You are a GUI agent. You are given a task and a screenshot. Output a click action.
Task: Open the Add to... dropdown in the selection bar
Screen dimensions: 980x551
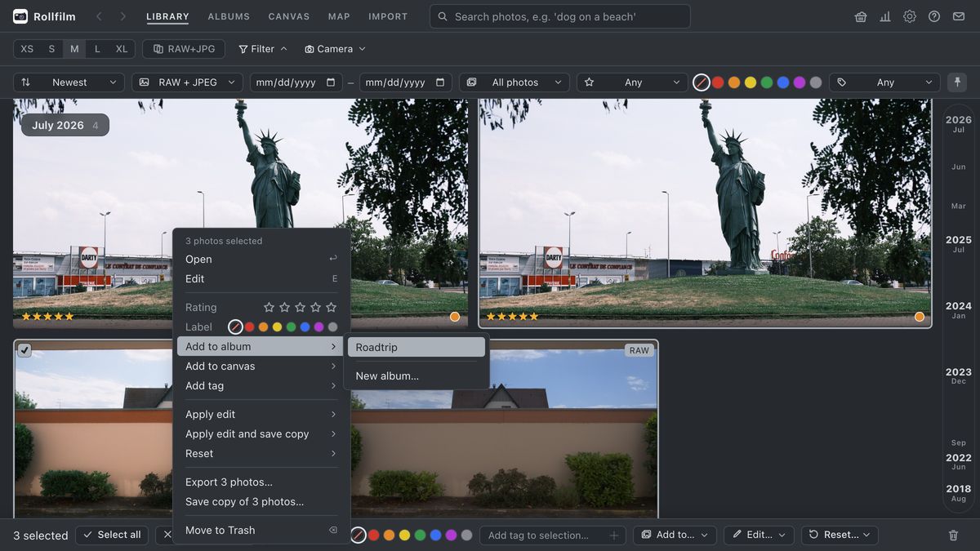675,535
